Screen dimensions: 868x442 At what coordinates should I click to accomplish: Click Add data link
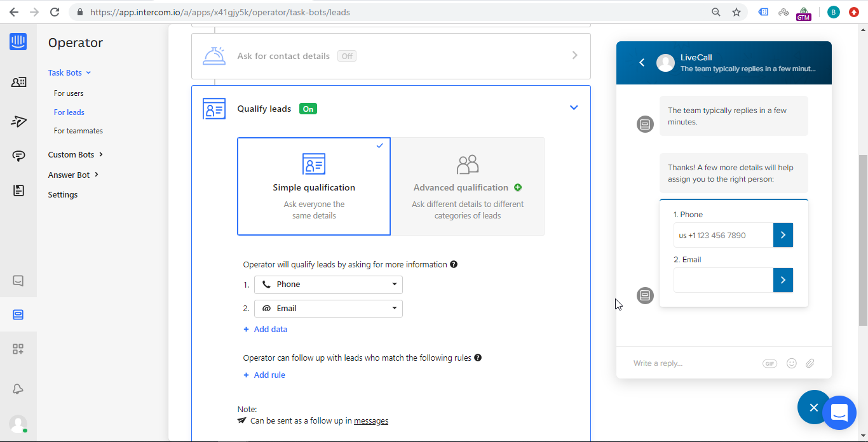pyautogui.click(x=266, y=329)
